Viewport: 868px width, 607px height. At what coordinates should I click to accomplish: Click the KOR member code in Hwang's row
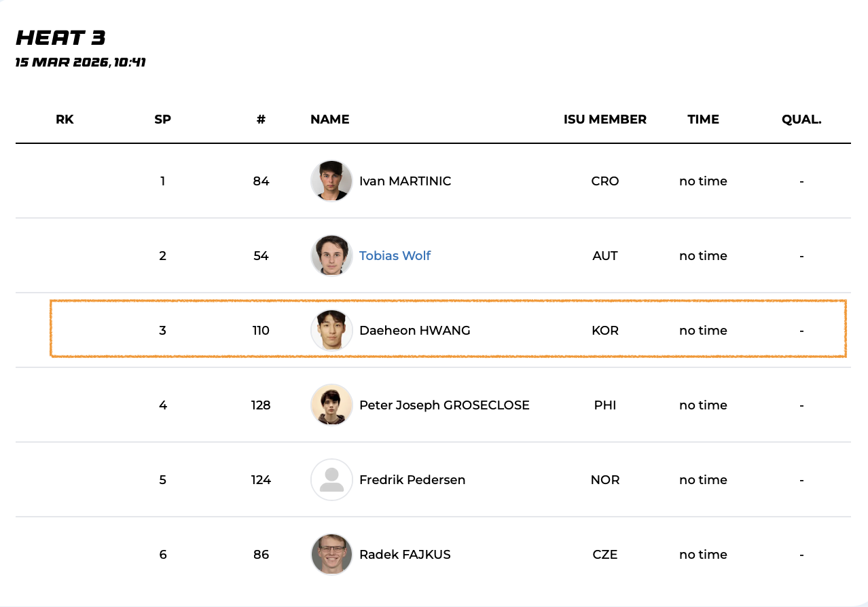(604, 331)
